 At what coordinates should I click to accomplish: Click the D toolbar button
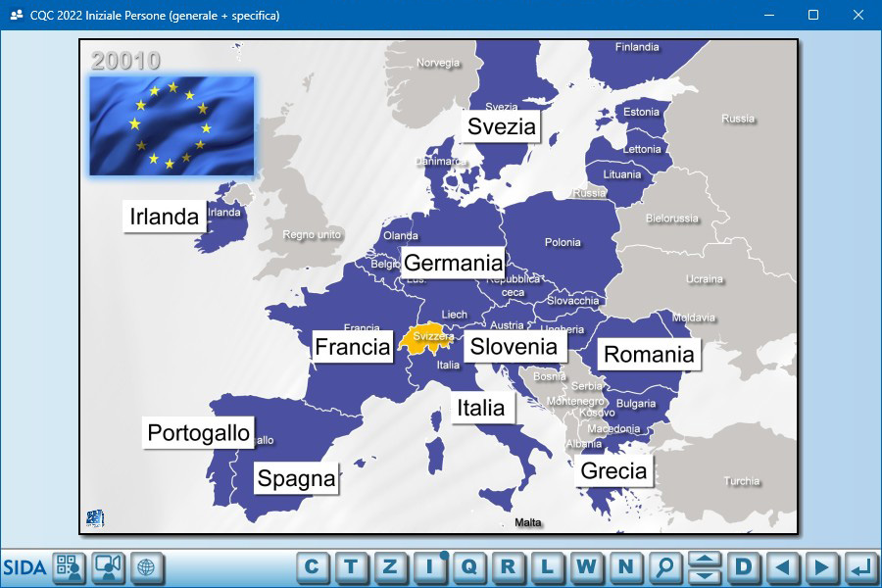[743, 567]
